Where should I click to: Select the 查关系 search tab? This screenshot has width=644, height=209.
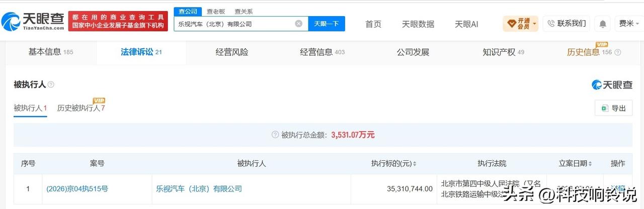coord(244,11)
